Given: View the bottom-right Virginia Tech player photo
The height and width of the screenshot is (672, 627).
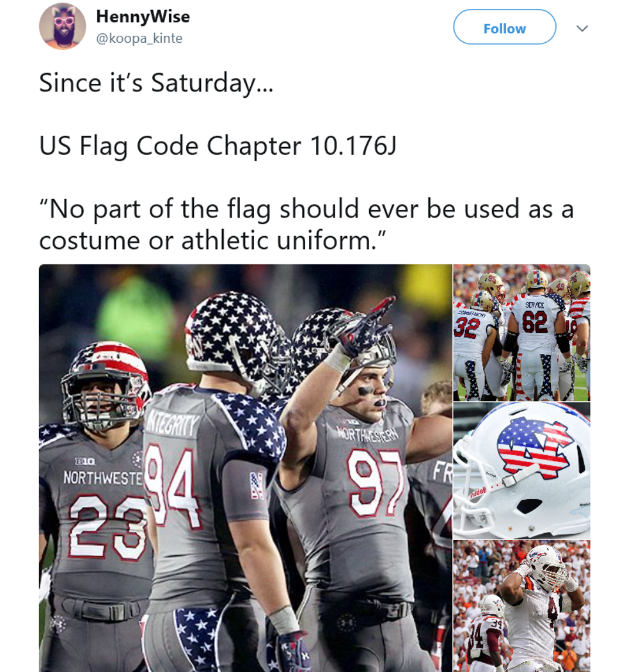Looking at the screenshot, I should pyautogui.click(x=521, y=606).
